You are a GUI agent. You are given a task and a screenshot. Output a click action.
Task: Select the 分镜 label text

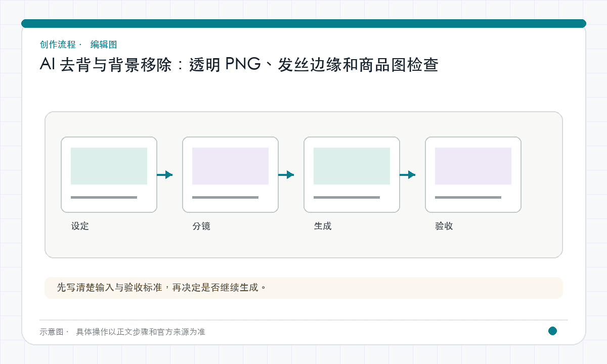201,226
